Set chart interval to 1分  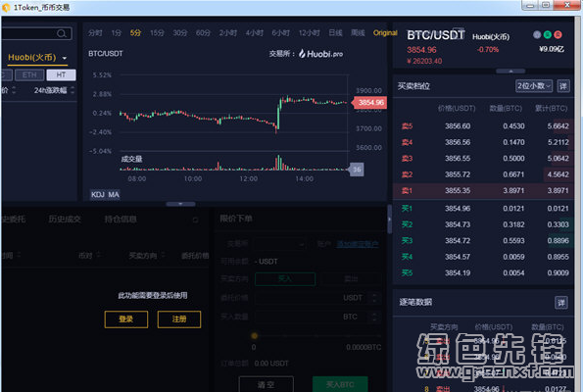[x=117, y=33]
